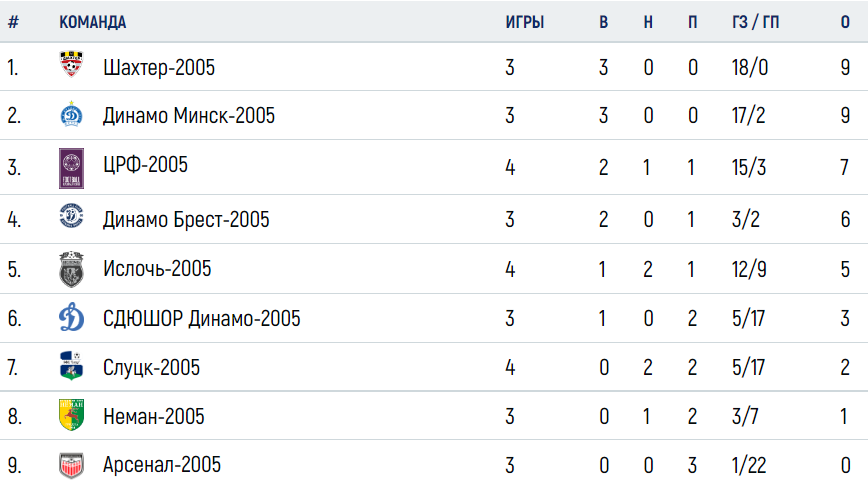Screen dimensions: 868x487
Task: Click the Динамо Минск-2005 club crest
Action: click(x=71, y=114)
